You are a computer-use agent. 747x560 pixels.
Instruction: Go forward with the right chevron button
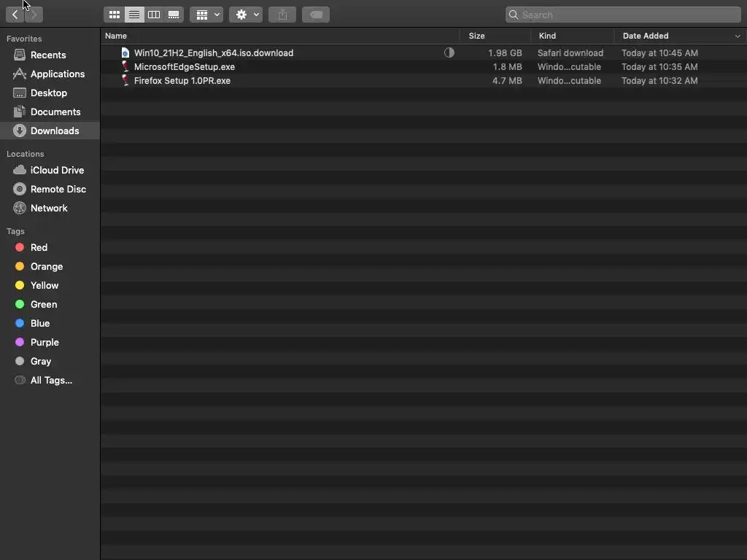point(34,15)
